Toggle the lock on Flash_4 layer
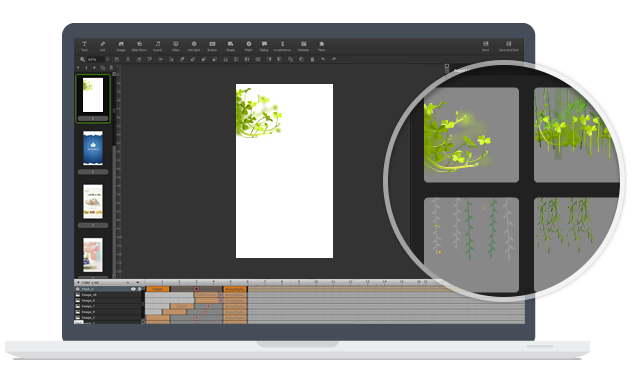Screen dimensions: 632x382 click(139, 289)
